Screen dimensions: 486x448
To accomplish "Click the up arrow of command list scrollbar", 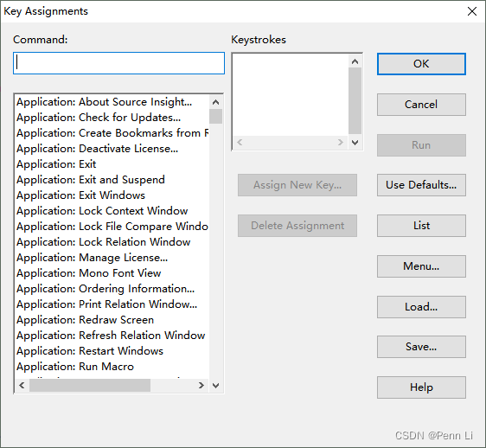I will 215,102.
